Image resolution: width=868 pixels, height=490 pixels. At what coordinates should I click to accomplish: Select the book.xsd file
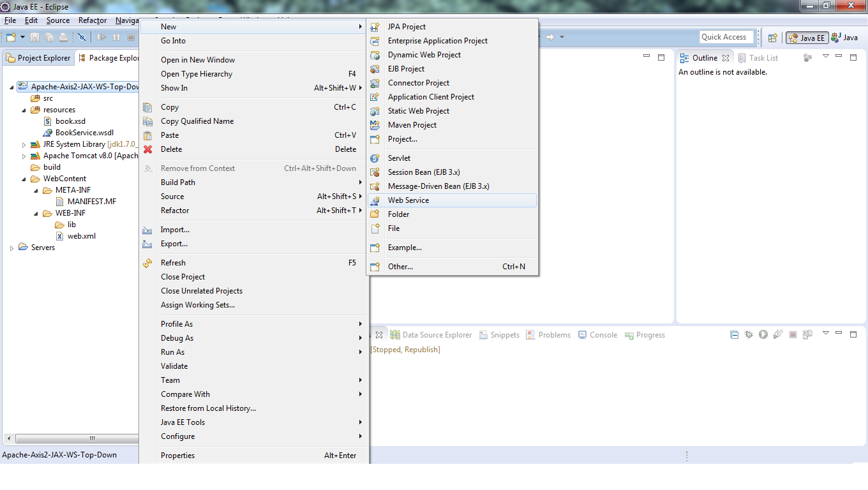click(64, 121)
